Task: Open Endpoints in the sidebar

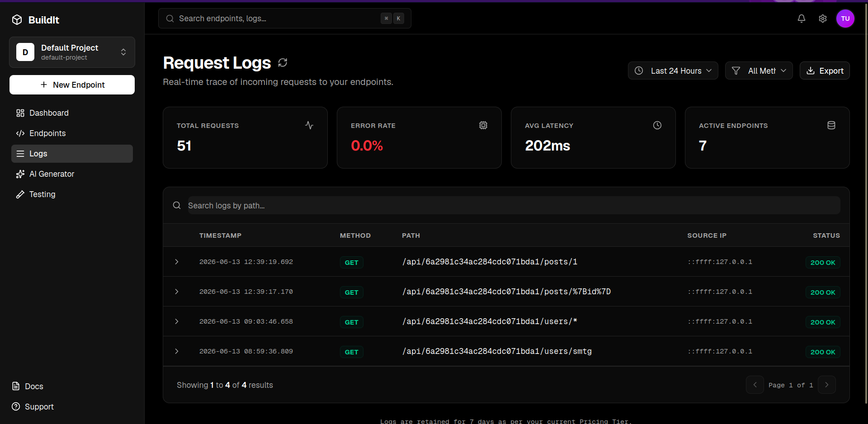Action: pos(72,133)
